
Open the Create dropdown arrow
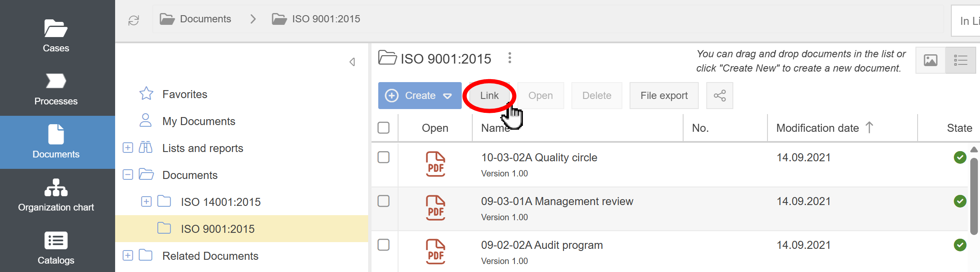point(447,96)
